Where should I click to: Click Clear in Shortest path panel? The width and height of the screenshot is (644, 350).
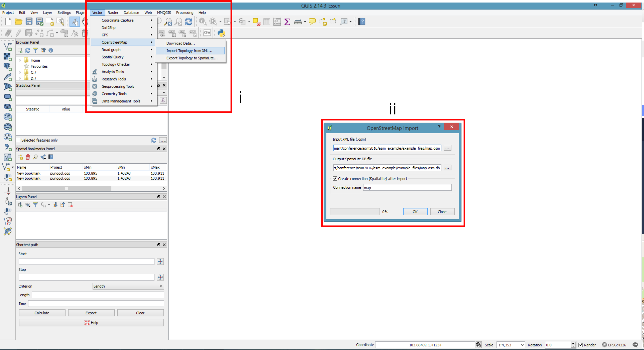click(140, 313)
